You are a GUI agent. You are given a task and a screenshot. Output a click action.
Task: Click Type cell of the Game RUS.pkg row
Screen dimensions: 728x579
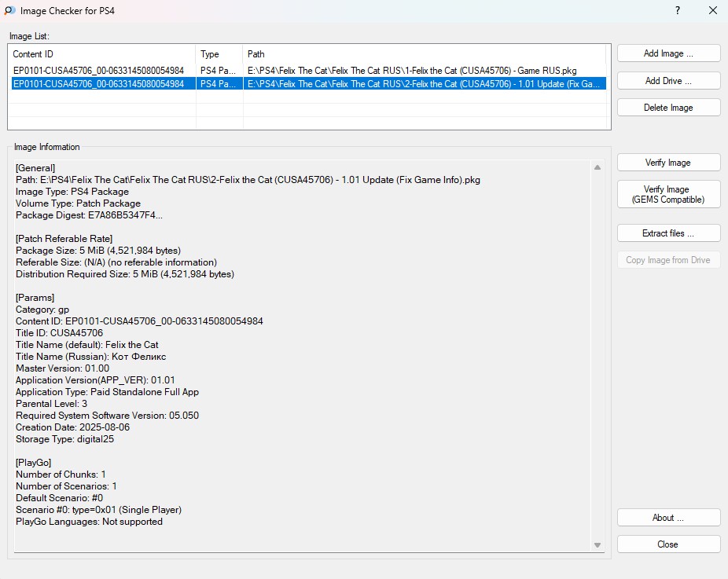[219, 71]
